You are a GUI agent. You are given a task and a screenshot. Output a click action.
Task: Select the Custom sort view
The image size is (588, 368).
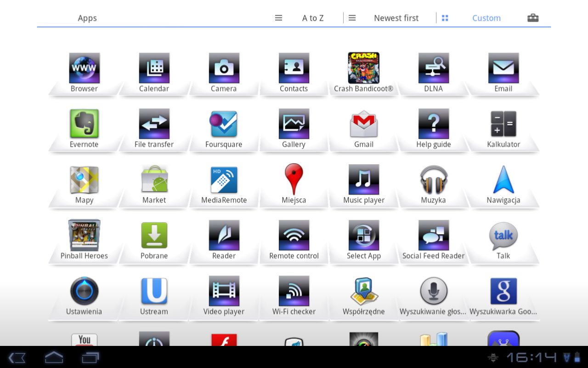[486, 18]
